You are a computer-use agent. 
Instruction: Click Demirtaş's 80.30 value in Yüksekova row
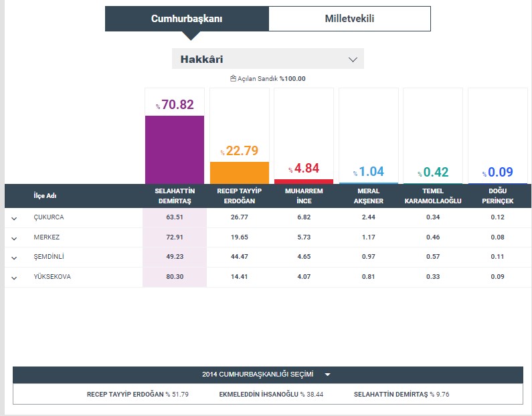[174, 278]
